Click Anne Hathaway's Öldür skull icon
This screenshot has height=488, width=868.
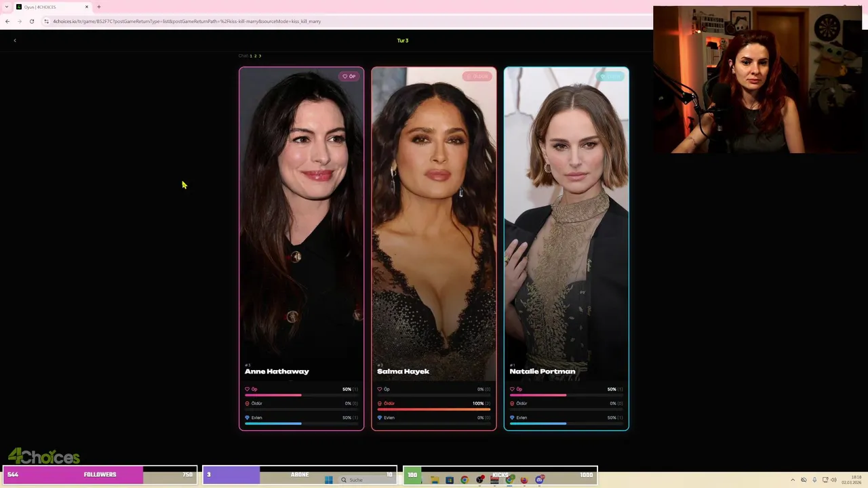point(248,403)
